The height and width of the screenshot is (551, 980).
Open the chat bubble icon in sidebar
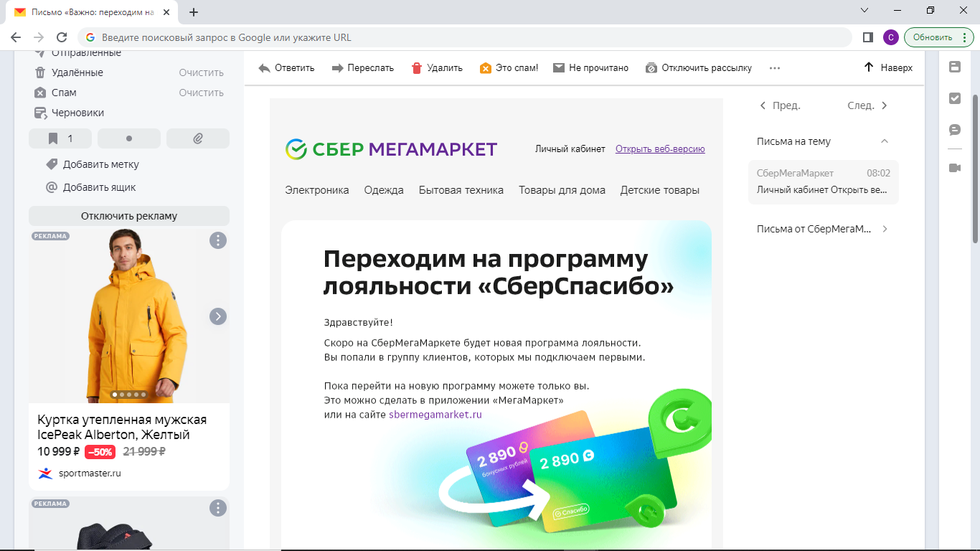pos(955,130)
